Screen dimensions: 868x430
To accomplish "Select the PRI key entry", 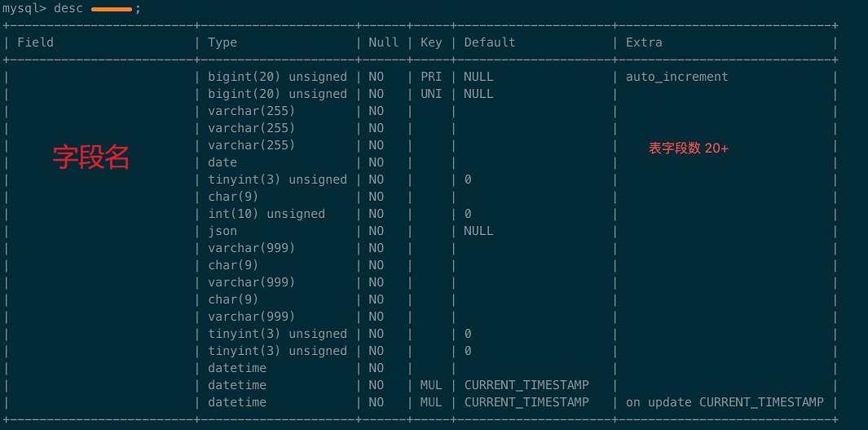I will (x=431, y=77).
